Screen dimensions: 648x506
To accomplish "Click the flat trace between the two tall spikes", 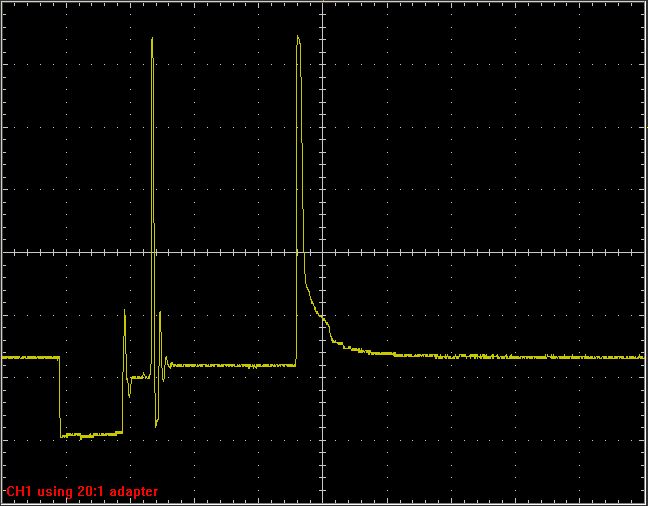I will point(230,365).
